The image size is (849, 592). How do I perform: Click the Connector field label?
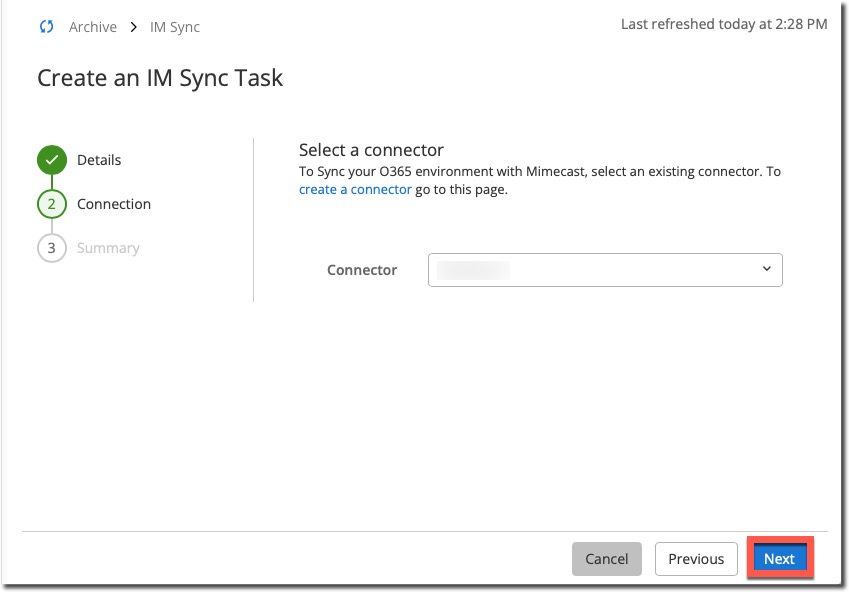point(362,270)
